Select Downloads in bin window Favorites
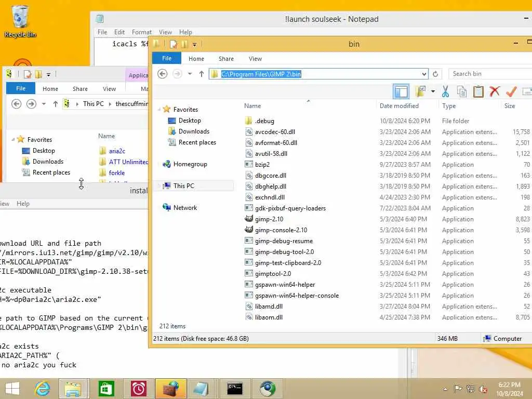This screenshot has width=532, height=399. point(194,131)
